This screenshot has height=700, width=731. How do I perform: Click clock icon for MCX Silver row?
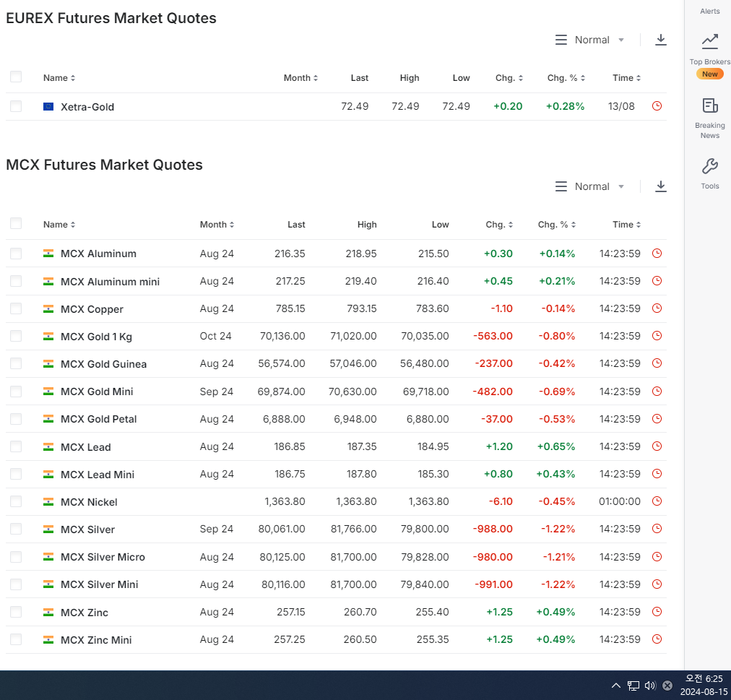(657, 529)
